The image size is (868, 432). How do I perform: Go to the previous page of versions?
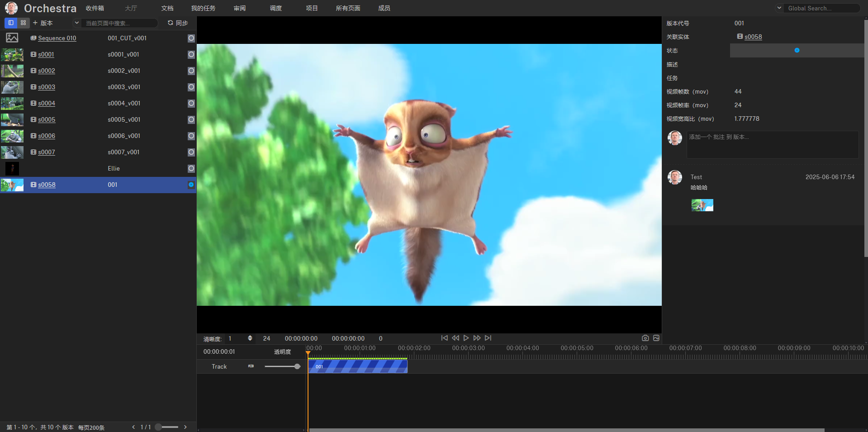tap(133, 427)
